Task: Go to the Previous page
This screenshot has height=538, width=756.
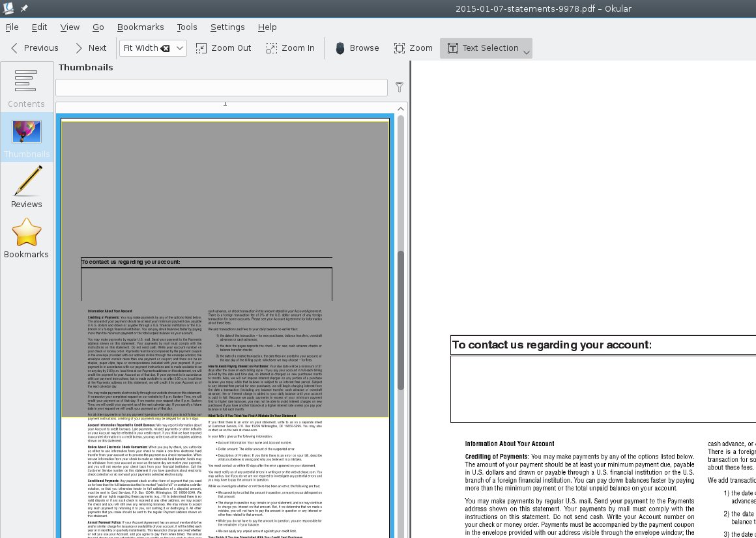Action: tap(35, 48)
